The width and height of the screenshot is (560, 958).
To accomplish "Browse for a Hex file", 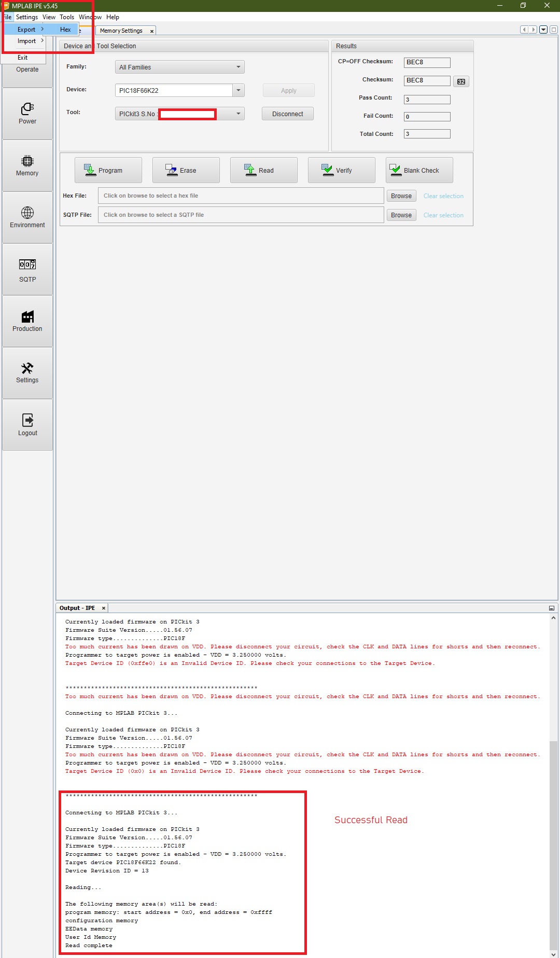I will (x=401, y=196).
